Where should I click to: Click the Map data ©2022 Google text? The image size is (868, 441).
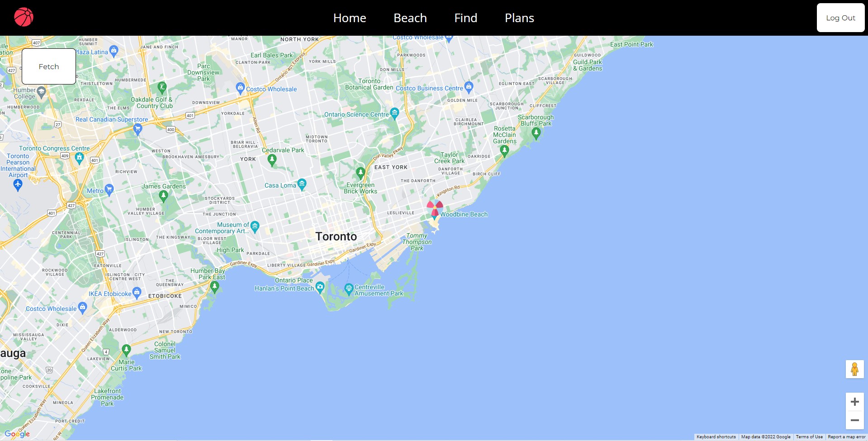766,437
